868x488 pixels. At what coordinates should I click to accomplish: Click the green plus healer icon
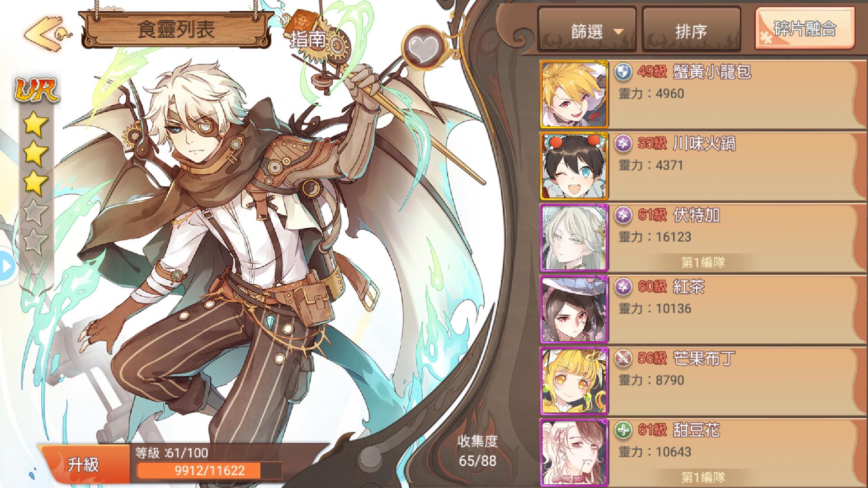coord(623,431)
